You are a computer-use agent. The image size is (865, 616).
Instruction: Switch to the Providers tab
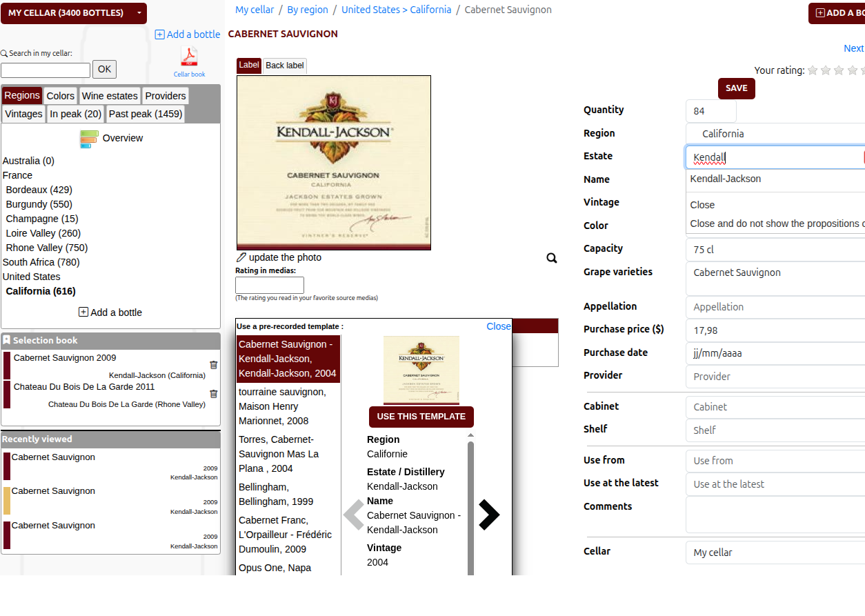[x=165, y=95]
